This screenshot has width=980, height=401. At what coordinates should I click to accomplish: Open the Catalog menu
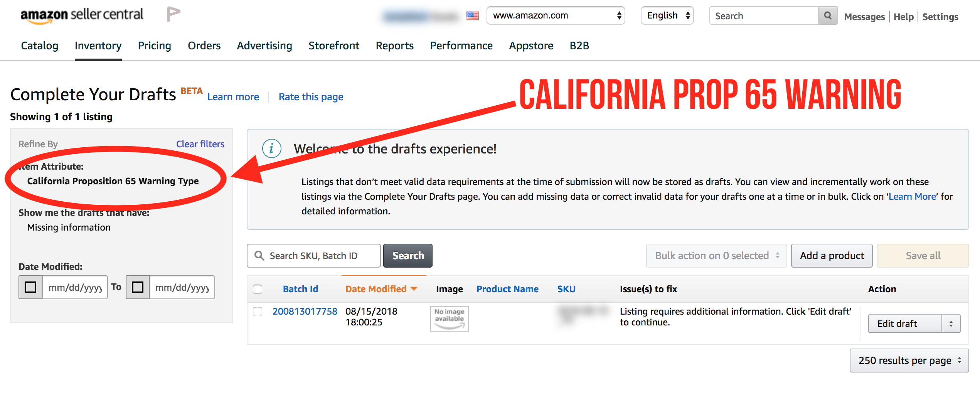click(x=39, y=45)
